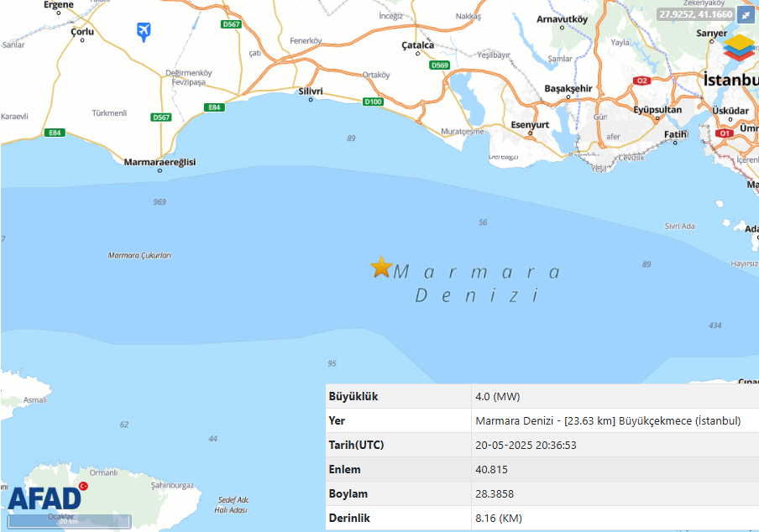Click the red O1 highway shield
Screen dimensions: 759x532
tap(722, 133)
